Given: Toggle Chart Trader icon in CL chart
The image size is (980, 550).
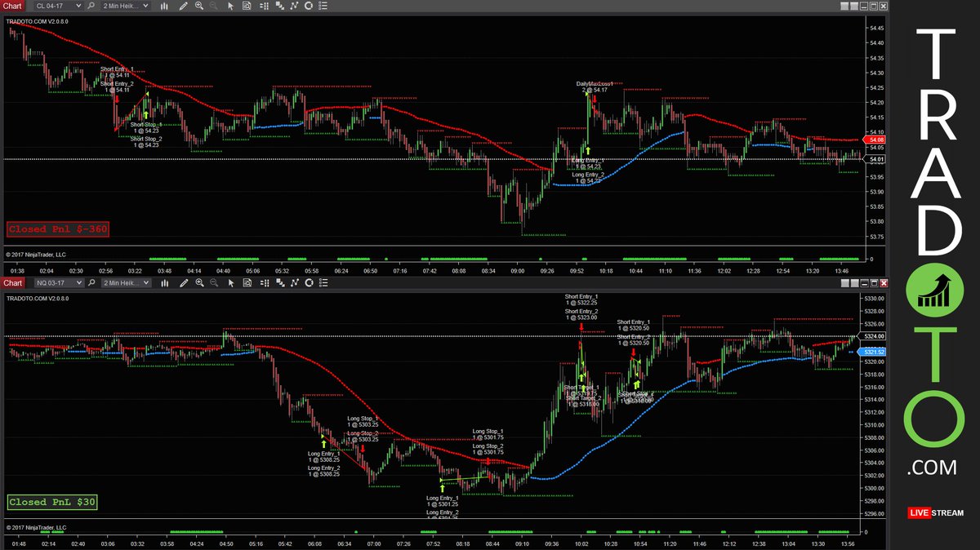Looking at the screenshot, I should click(x=262, y=6).
